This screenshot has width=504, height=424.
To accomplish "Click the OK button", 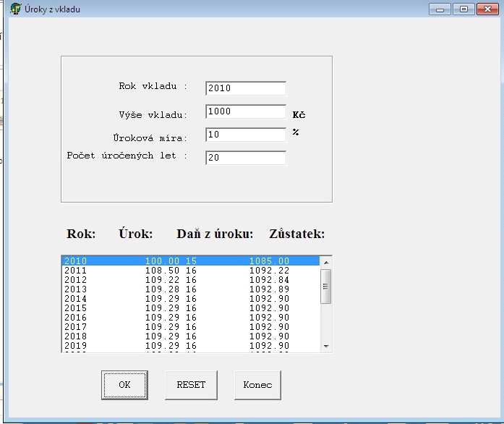I will (x=124, y=385).
